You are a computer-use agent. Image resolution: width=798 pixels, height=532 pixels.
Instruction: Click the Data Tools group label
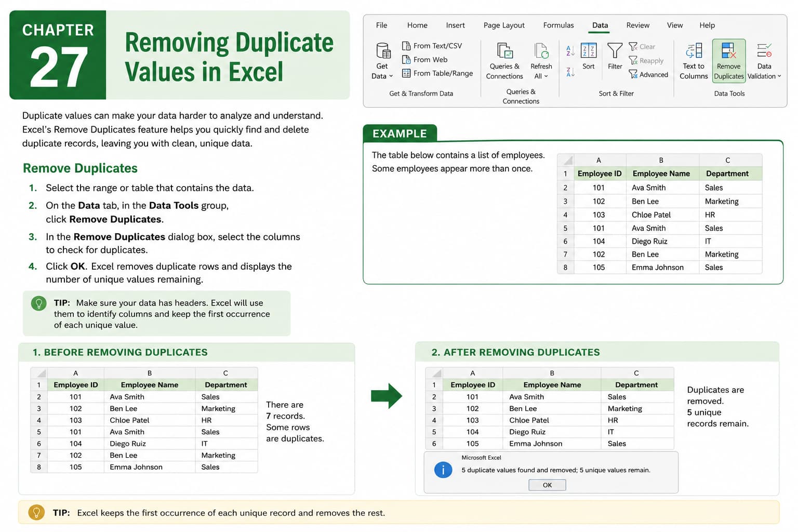click(729, 94)
